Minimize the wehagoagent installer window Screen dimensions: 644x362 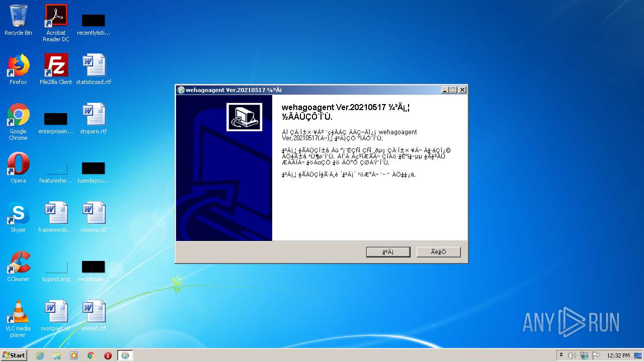(445, 90)
